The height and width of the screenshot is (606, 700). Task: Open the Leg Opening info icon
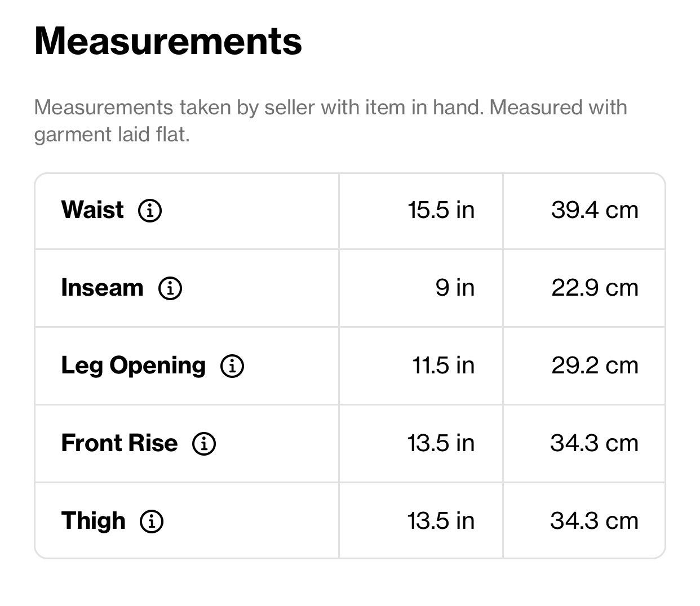[x=232, y=366]
